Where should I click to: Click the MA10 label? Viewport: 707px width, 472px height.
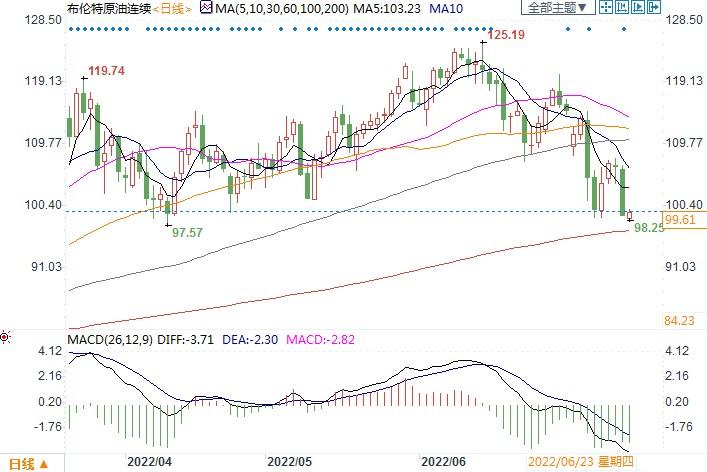click(x=446, y=9)
